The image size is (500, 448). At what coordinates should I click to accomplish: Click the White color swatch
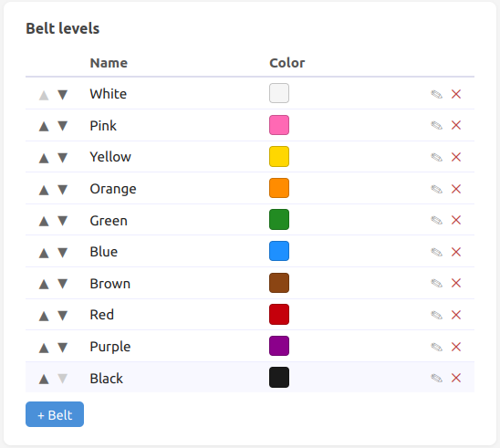point(279,93)
